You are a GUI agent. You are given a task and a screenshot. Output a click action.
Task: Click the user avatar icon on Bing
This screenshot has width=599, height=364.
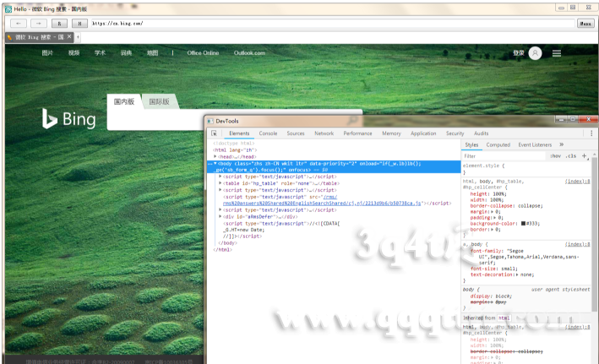pos(535,53)
